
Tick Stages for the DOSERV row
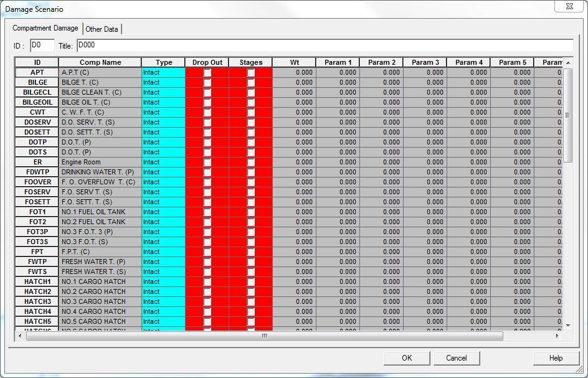(251, 122)
